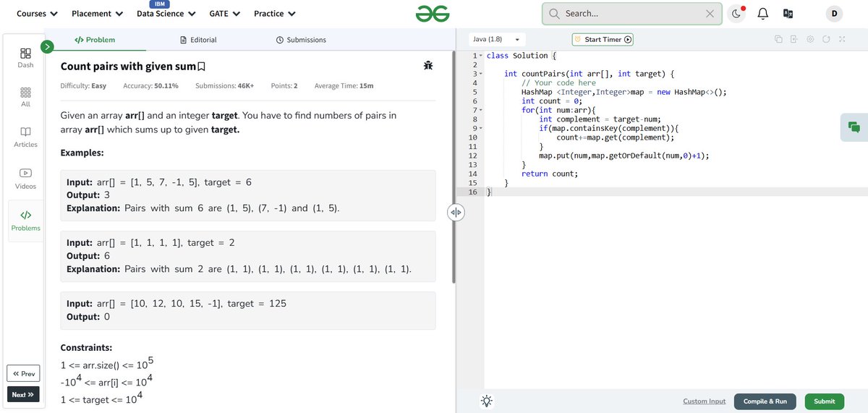This screenshot has width=868, height=413.
Task: Click the 'Constraints:' heading
Action: tap(86, 348)
